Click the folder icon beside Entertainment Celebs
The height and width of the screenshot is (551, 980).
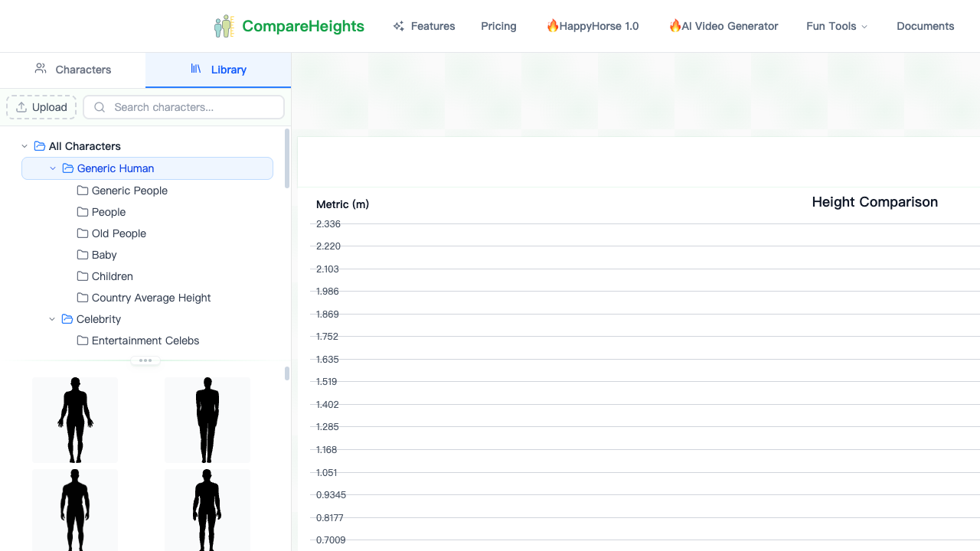point(83,341)
